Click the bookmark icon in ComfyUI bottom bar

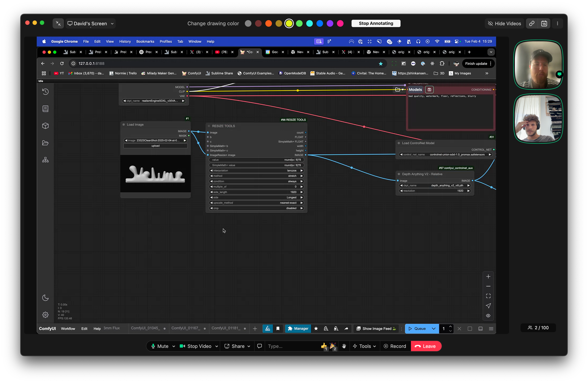pos(278,328)
